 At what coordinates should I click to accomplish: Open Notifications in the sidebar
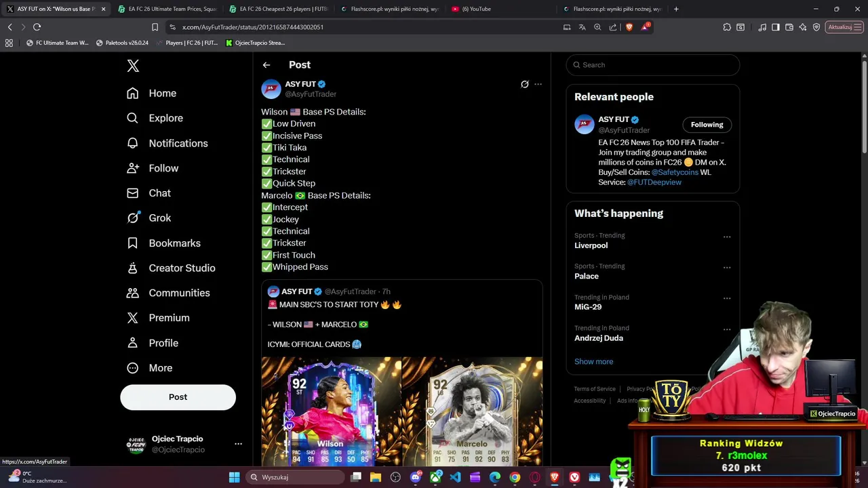(x=167, y=143)
